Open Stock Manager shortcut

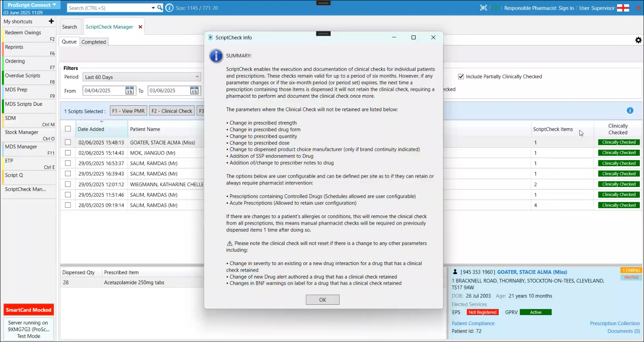coord(29,135)
